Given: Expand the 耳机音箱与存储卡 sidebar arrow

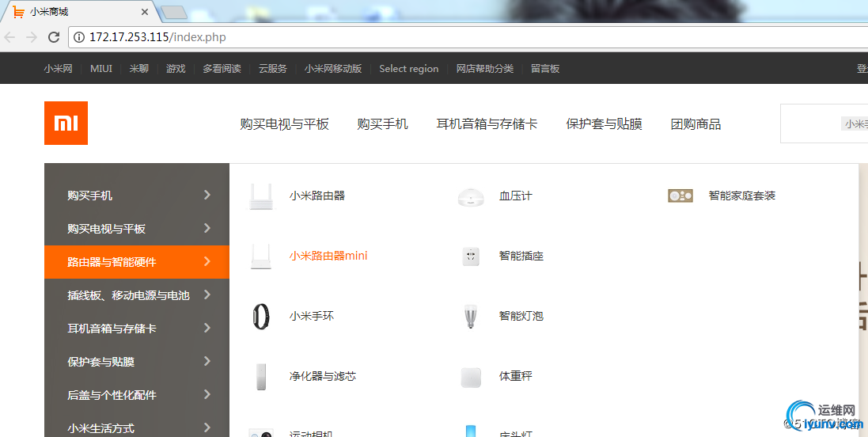Looking at the screenshot, I should pos(207,328).
